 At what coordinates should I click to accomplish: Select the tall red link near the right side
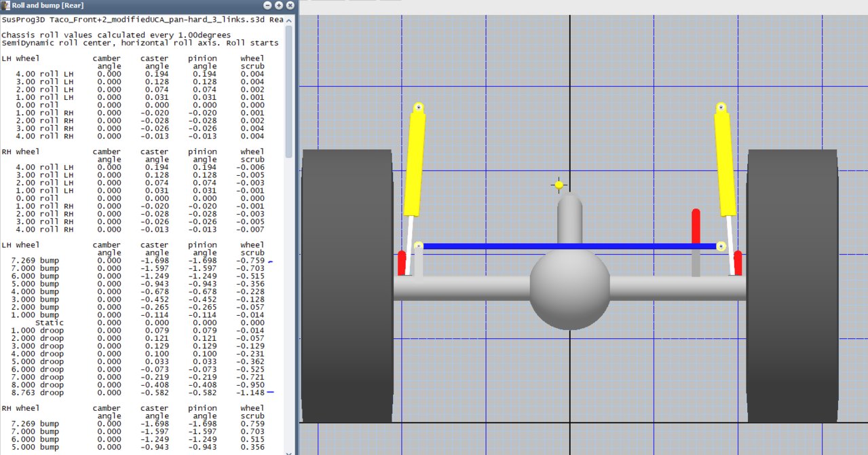pos(696,226)
